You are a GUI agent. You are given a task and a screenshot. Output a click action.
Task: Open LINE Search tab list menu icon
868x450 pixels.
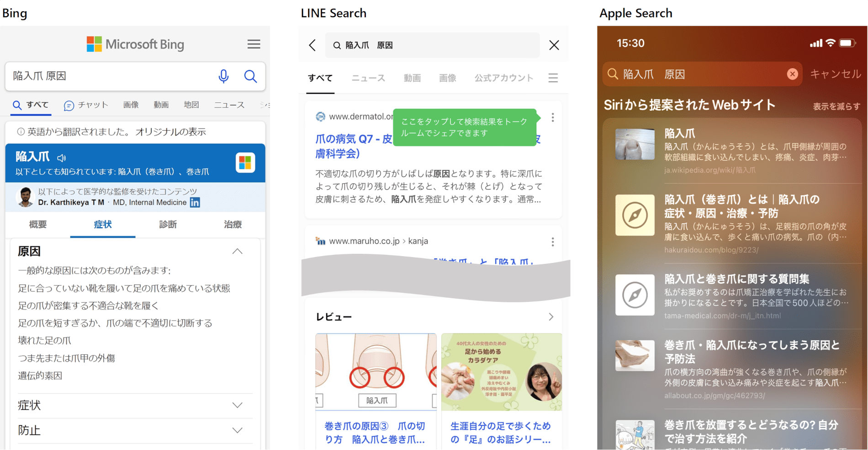point(553,78)
